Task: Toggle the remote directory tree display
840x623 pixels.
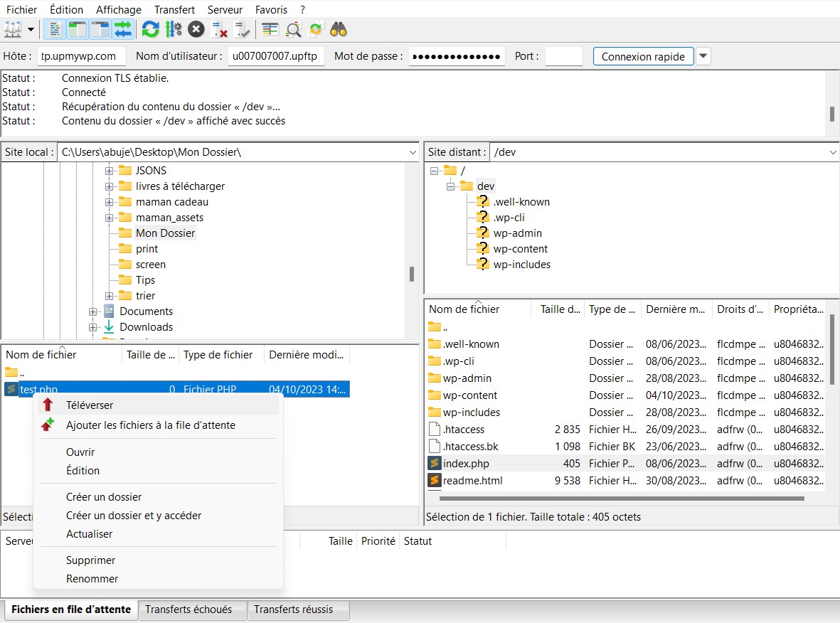Action: point(100,29)
